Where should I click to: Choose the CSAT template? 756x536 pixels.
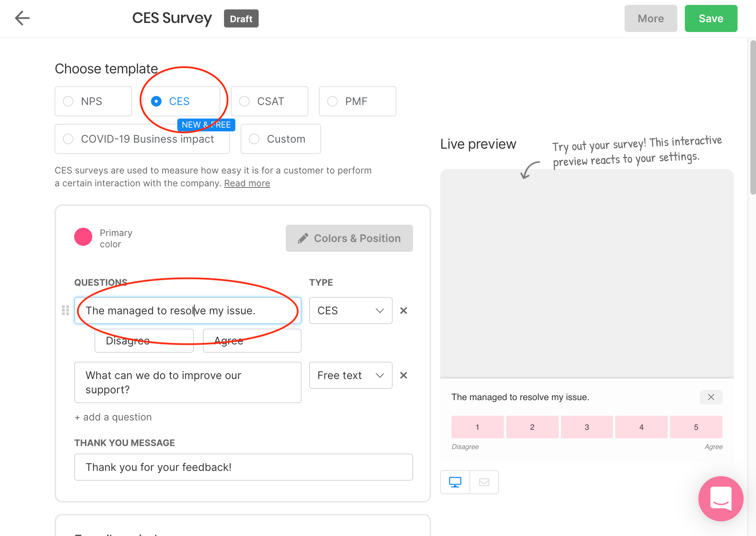[270, 101]
